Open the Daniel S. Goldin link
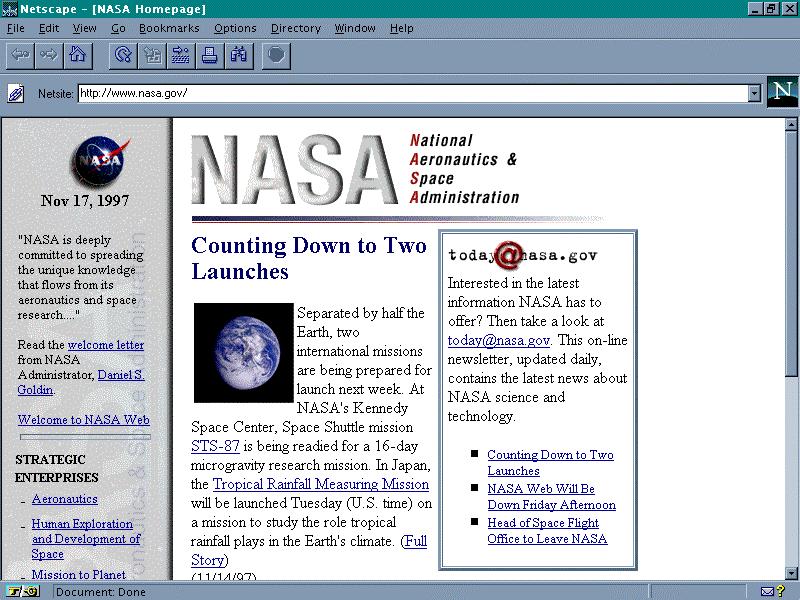 point(81,382)
